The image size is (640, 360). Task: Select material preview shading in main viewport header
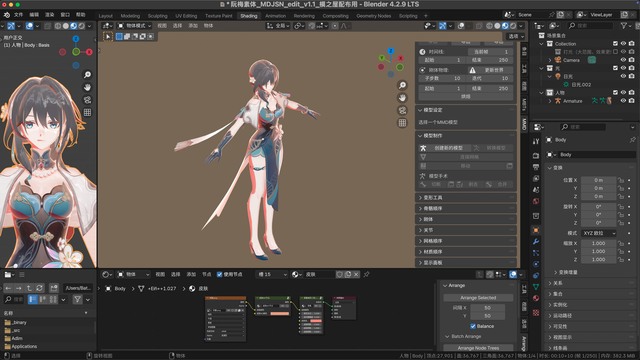(505, 26)
